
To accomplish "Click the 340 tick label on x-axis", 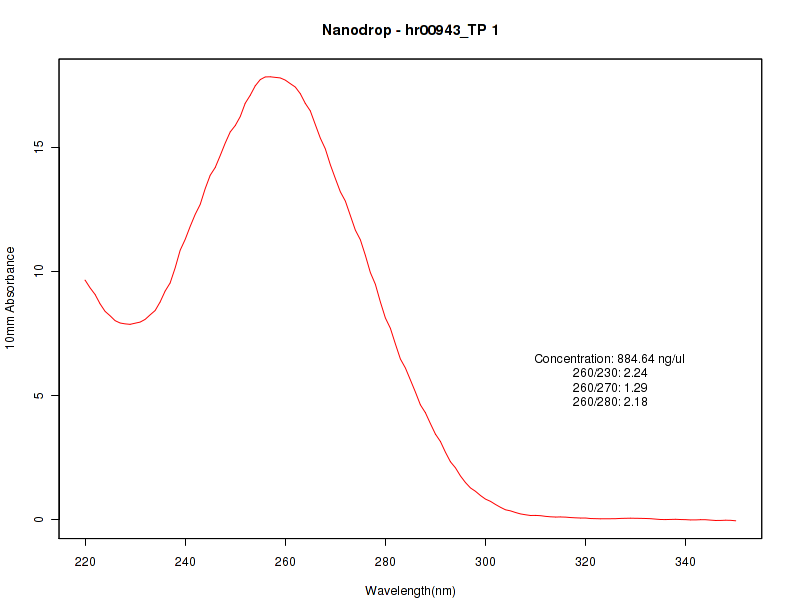I will 685,562.
